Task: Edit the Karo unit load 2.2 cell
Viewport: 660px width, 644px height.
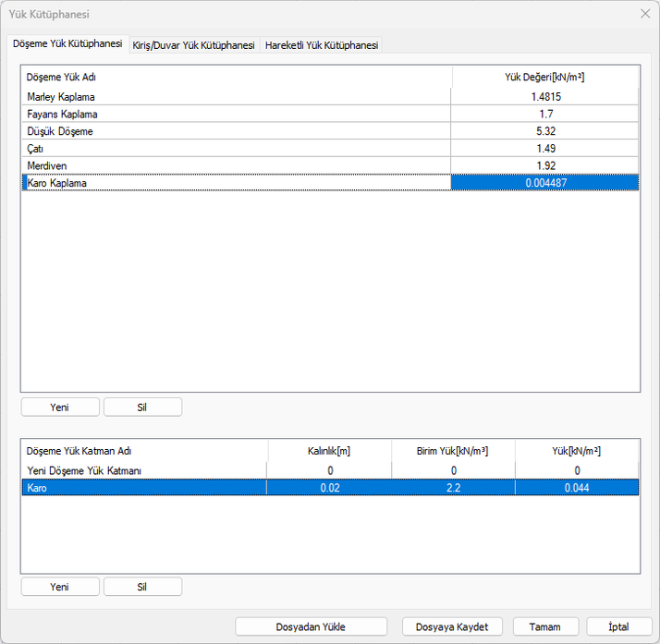Action: tap(452, 488)
